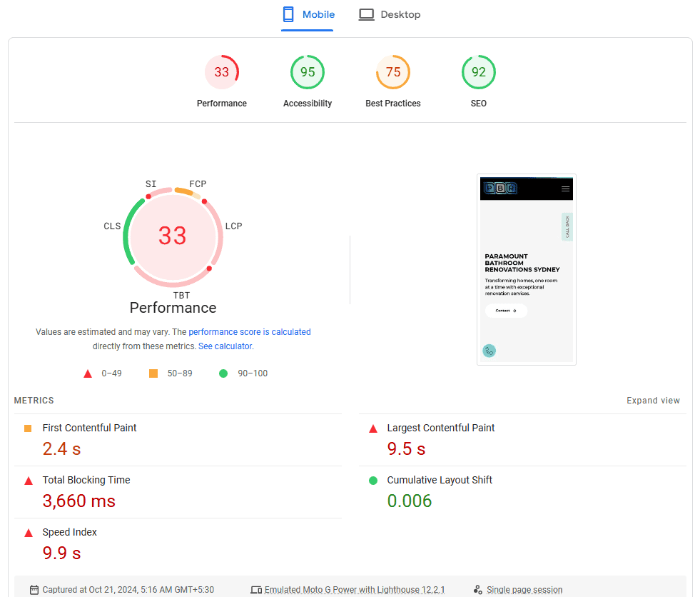Click the Total Blocking Time red triangle icon

pyautogui.click(x=28, y=481)
